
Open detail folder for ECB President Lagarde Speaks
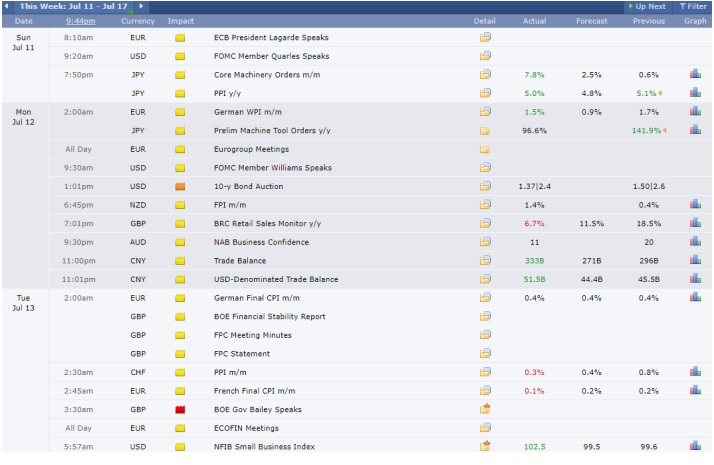tap(485, 37)
